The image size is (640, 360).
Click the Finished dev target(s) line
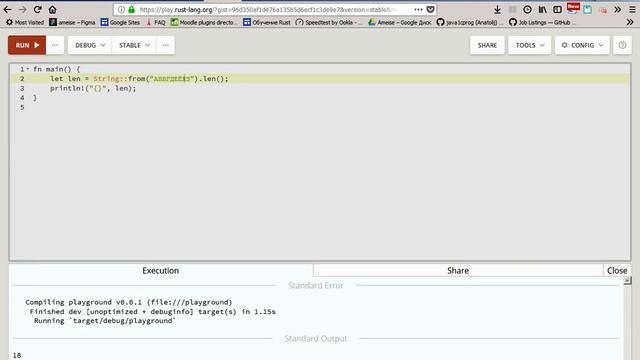click(152, 311)
